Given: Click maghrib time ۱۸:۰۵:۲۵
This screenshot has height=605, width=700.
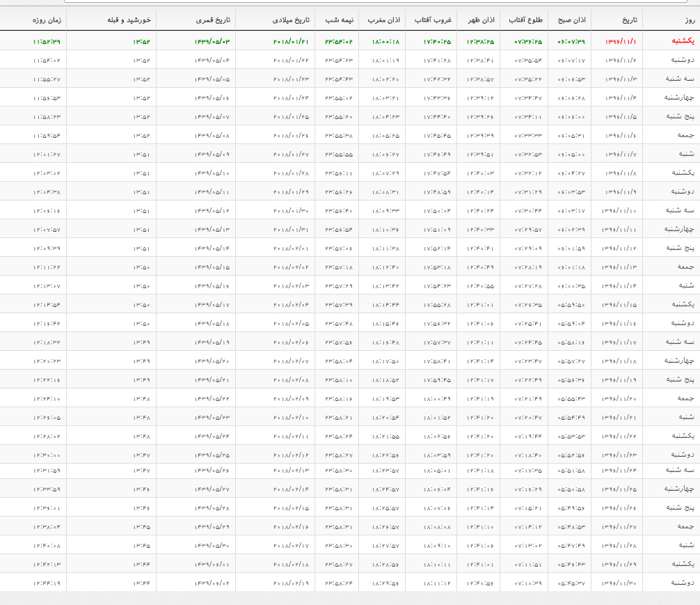Looking at the screenshot, I should click(x=385, y=135).
